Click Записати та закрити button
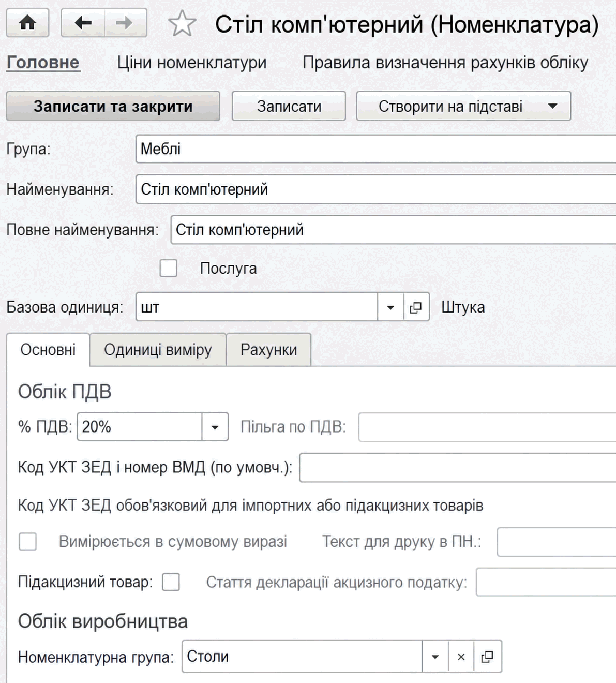This screenshot has width=616, height=683. 113,106
